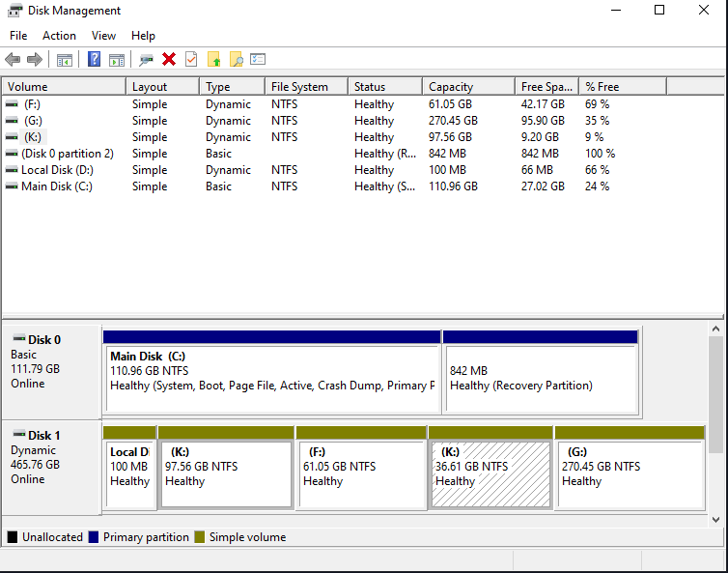Show/hide the console tree icon
This screenshot has height=573, width=728.
pyautogui.click(x=65, y=60)
